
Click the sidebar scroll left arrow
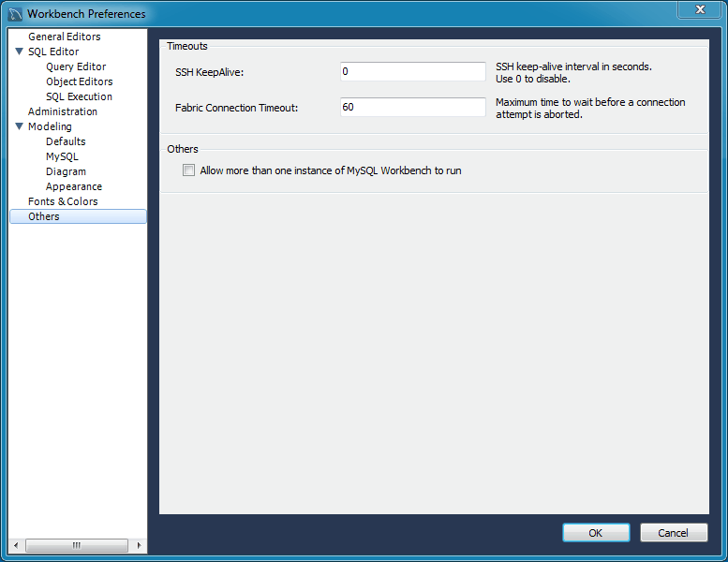16,545
